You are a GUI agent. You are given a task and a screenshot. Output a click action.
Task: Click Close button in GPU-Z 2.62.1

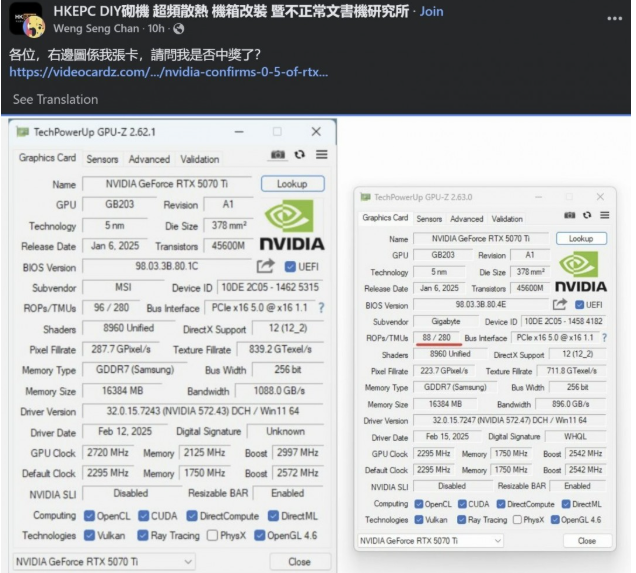pos(300,562)
